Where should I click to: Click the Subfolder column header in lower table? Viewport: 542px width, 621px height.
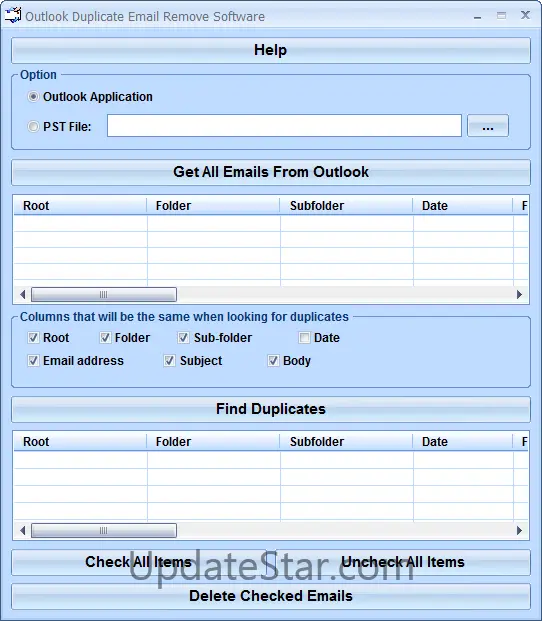pos(346,442)
